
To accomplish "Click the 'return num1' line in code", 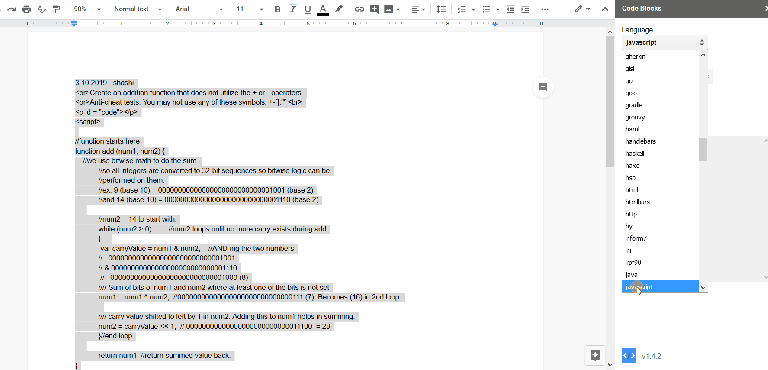I will (165, 355).
